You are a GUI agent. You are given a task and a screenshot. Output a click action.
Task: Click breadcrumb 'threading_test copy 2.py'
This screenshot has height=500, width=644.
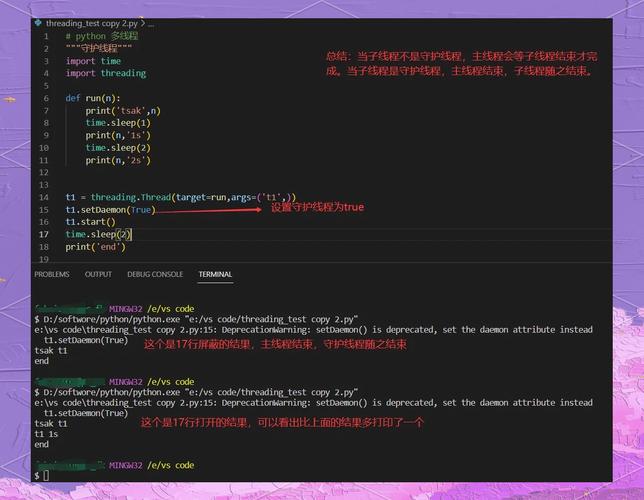[x=92, y=23]
